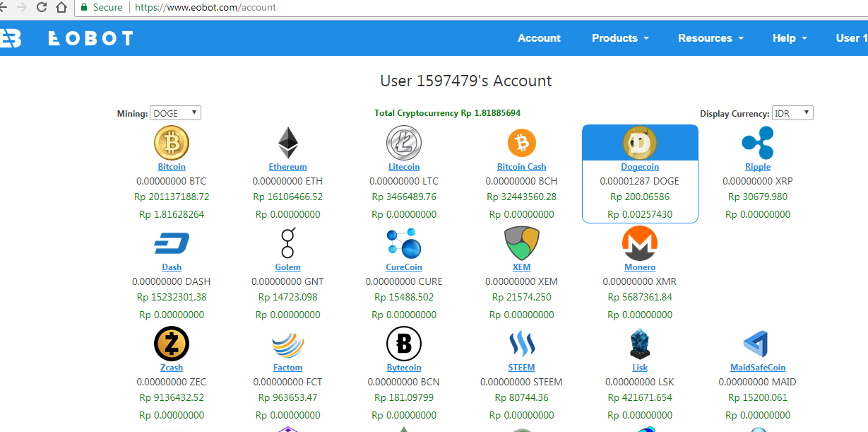The image size is (868, 432).
Task: Click the Litecoin silver coin icon
Action: tap(404, 144)
